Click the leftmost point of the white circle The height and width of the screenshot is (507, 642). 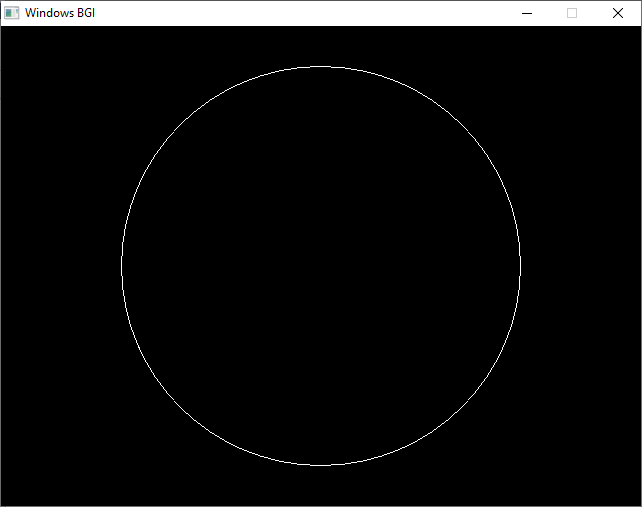coord(122,266)
